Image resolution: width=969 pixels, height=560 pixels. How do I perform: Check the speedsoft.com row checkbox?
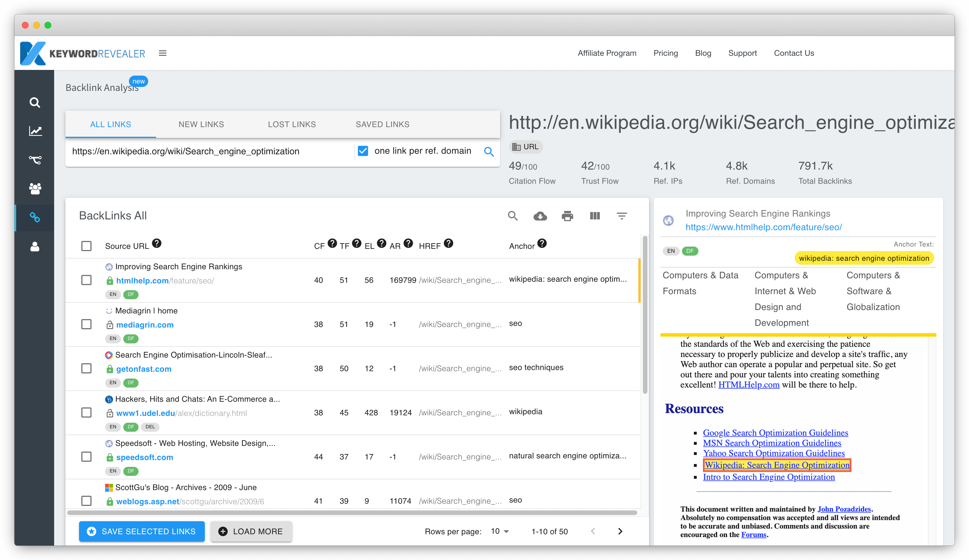tap(86, 457)
